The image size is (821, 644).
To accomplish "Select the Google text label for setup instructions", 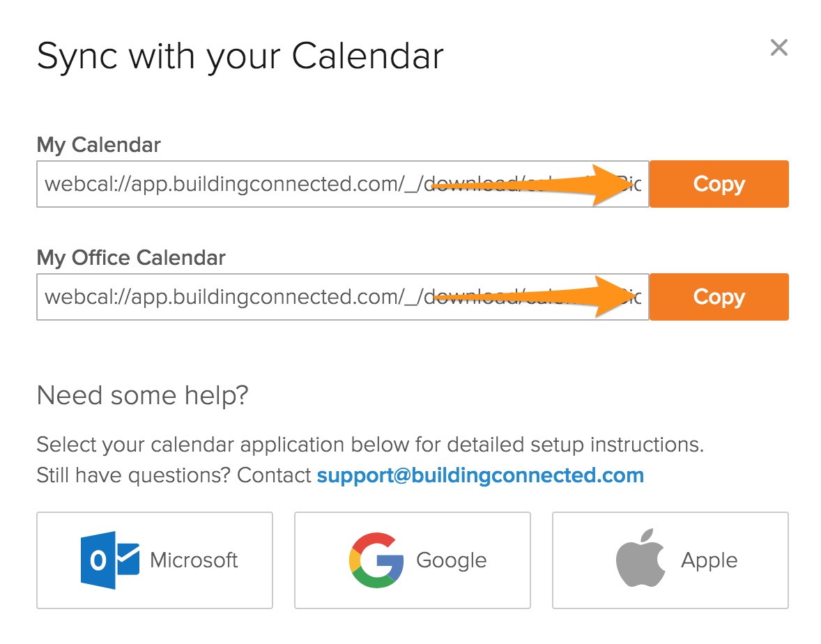I will tap(451, 560).
